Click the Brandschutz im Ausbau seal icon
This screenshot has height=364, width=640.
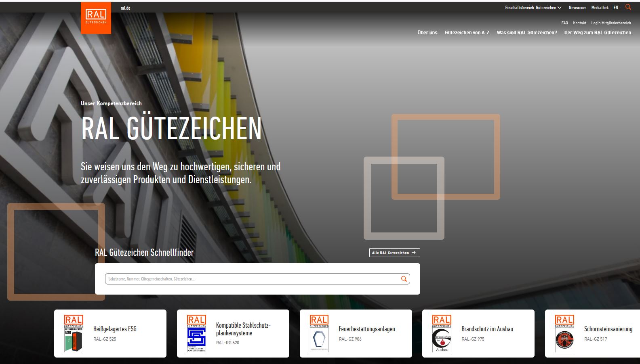click(442, 333)
